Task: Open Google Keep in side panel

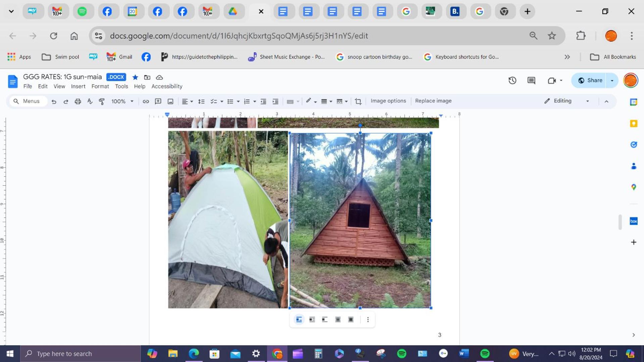Action: point(633,124)
